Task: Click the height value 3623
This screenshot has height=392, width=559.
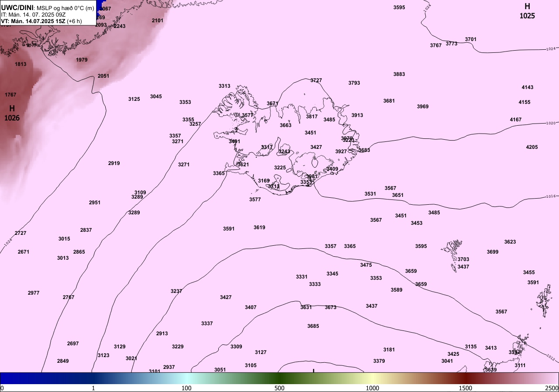Action: coord(510,242)
